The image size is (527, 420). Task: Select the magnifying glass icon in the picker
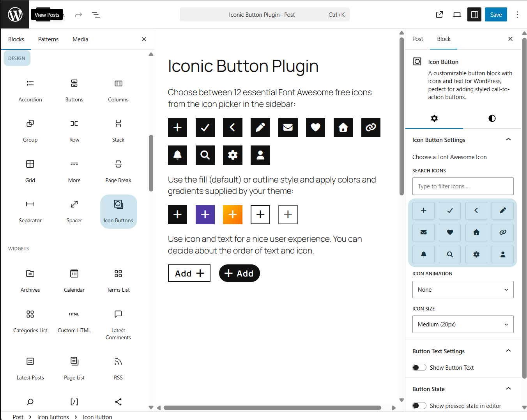tap(450, 254)
